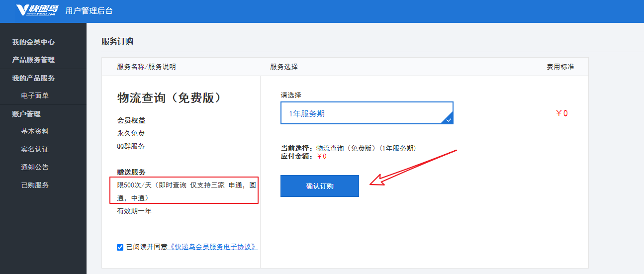Click the blue checkmark corner on 1年服务期
This screenshot has height=274, width=644.
448,119
